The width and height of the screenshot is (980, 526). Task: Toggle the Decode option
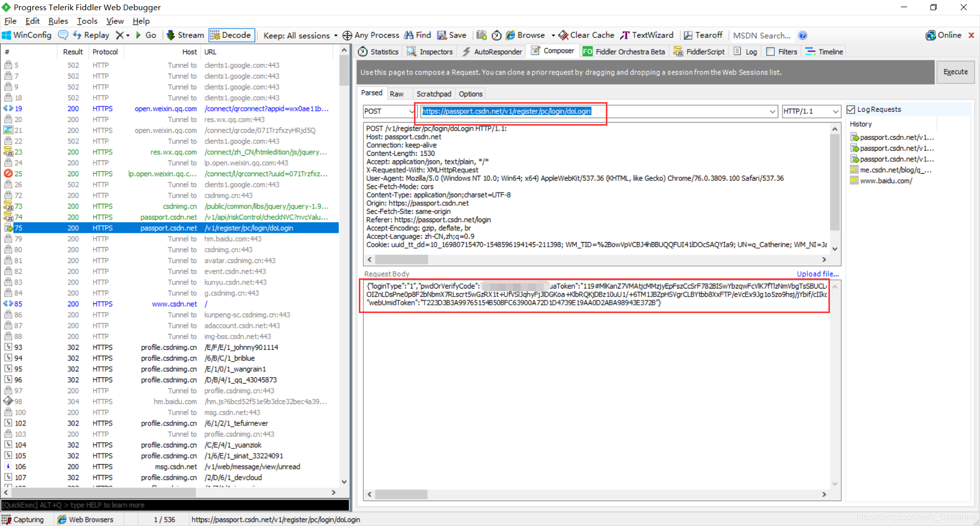point(231,35)
